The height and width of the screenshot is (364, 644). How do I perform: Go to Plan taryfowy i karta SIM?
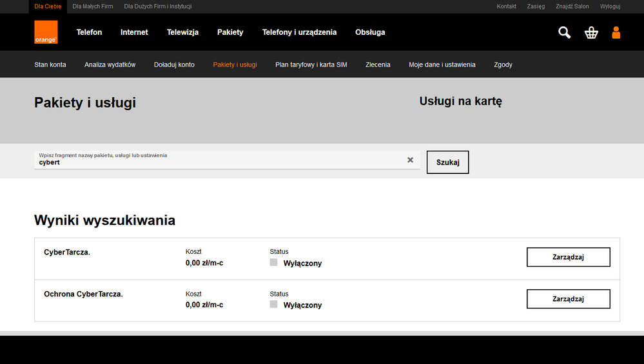311,64
